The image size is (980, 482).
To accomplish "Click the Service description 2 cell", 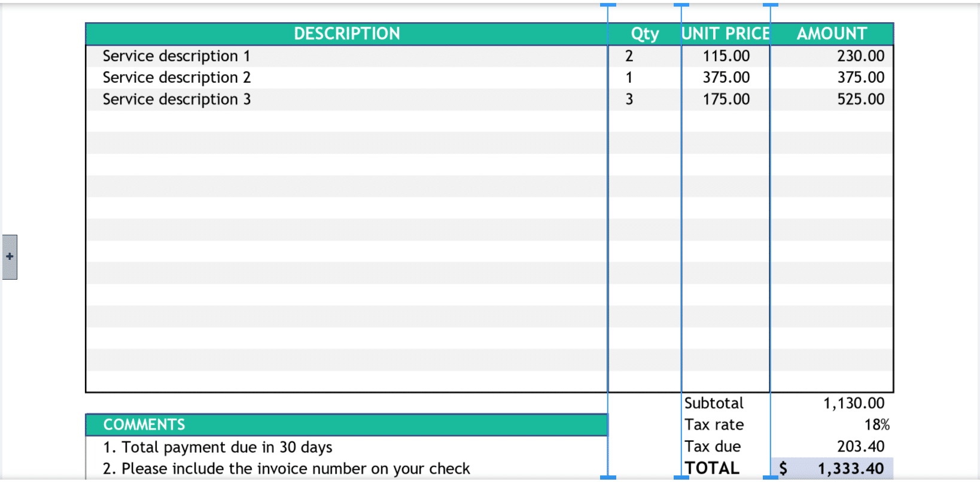I will pyautogui.click(x=176, y=78).
